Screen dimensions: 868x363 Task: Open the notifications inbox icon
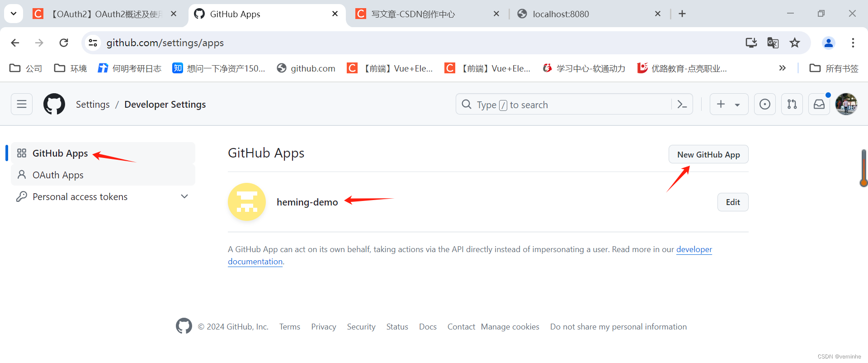point(819,104)
